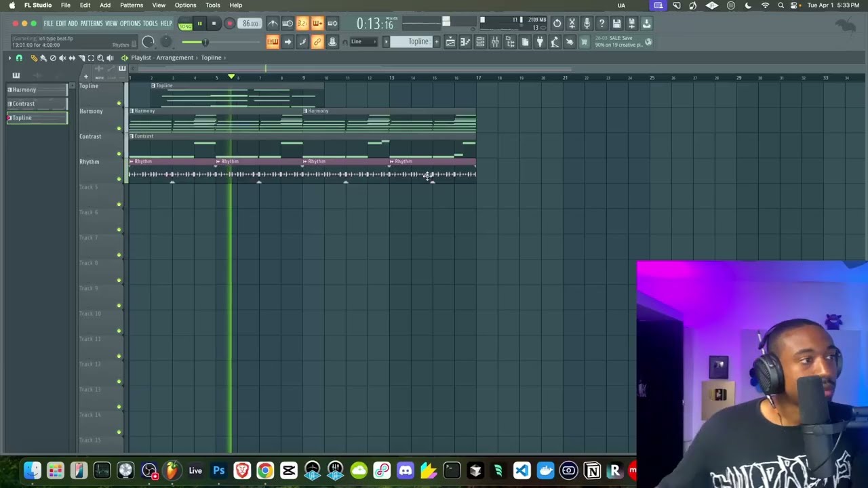This screenshot has height=488, width=868.
Task: Save the project with the floppy disk icon
Action: pyautogui.click(x=616, y=24)
